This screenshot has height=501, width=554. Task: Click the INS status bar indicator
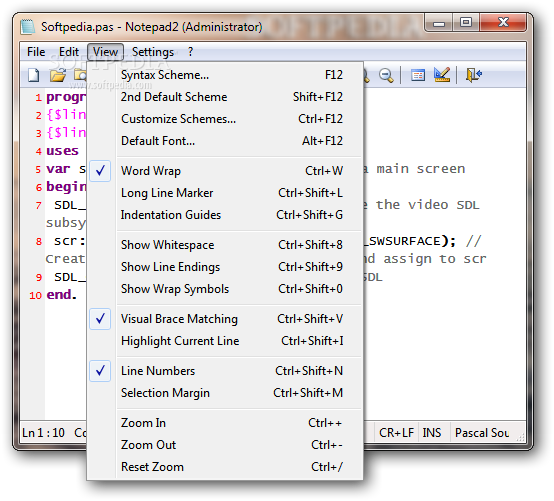(x=432, y=432)
